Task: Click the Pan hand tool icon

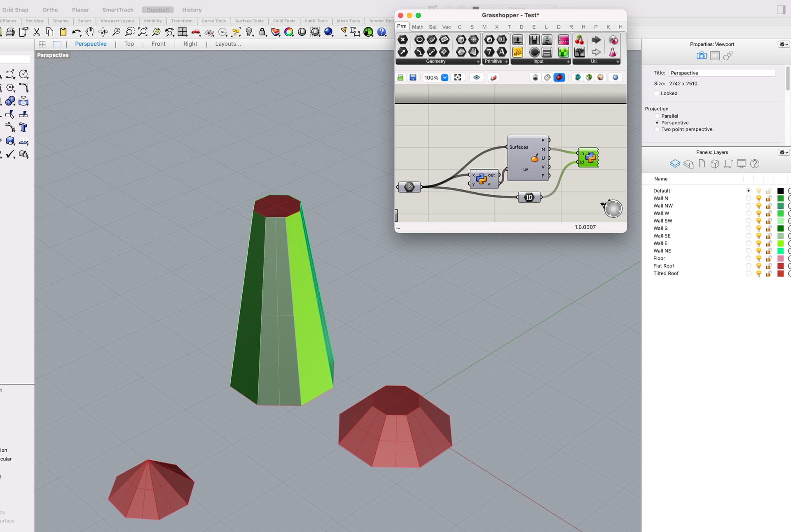Action: point(89,32)
